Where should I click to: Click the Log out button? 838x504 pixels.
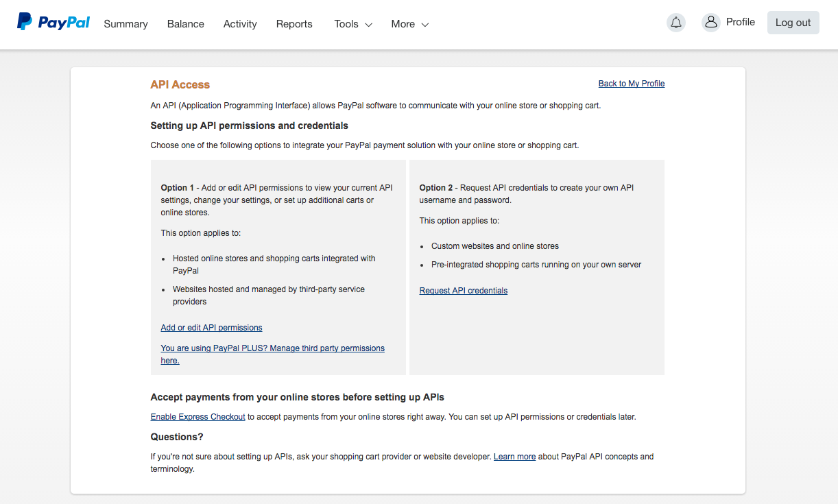(x=793, y=23)
